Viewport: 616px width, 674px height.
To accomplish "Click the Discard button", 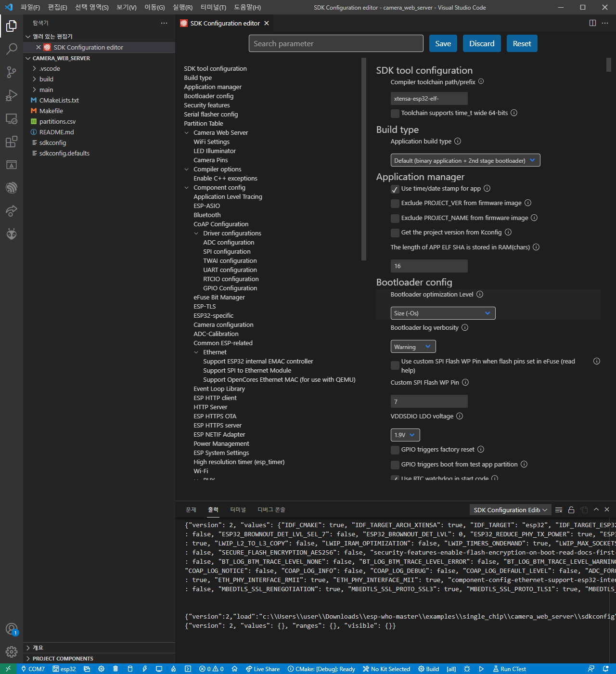I will tap(482, 43).
